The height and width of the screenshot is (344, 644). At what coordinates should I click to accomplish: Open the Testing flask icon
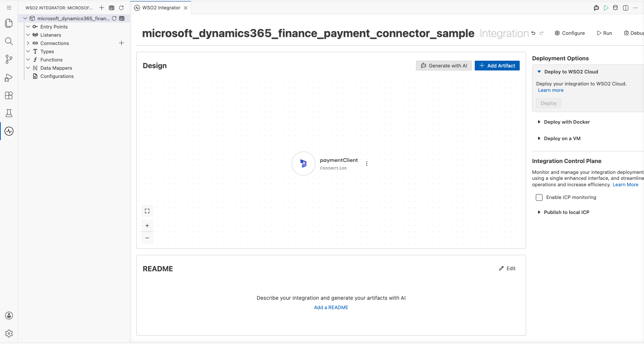point(9,113)
